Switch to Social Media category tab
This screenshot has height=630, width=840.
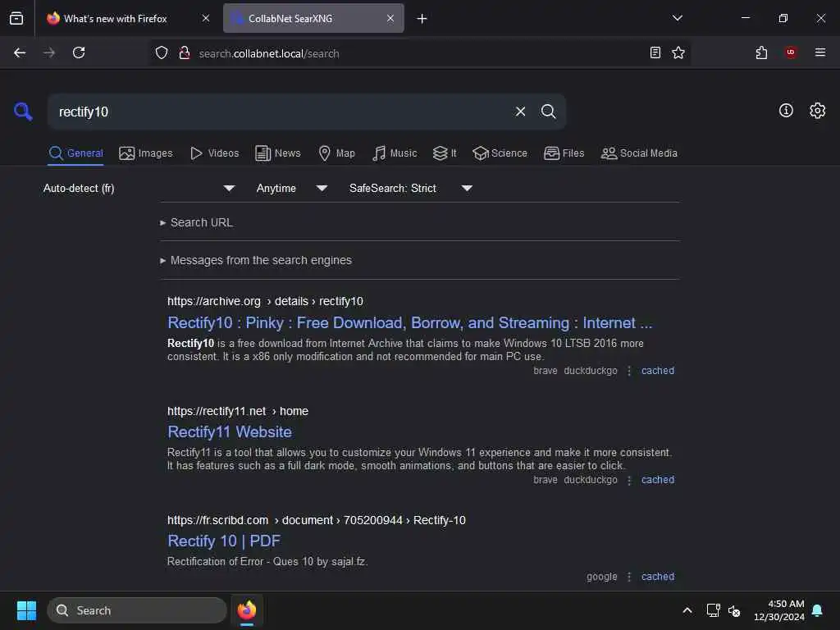[x=638, y=153]
